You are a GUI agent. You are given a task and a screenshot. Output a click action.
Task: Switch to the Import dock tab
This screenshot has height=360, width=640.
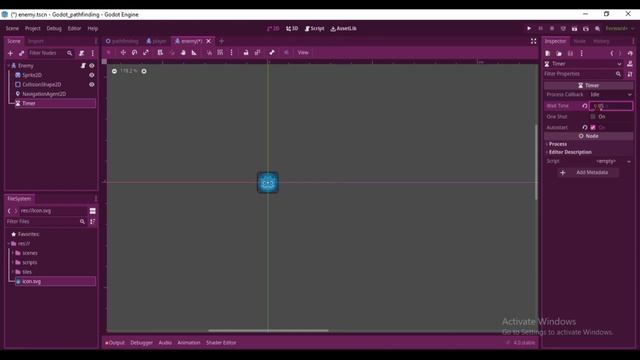pos(36,41)
